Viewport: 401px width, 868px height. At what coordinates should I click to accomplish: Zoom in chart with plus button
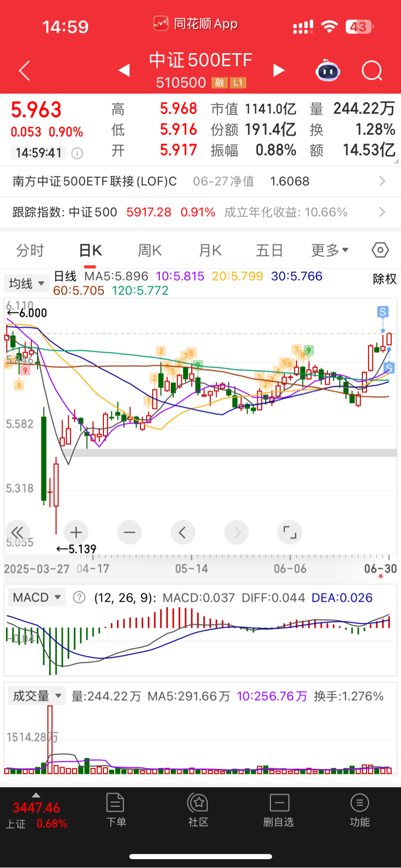pyautogui.click(x=76, y=532)
